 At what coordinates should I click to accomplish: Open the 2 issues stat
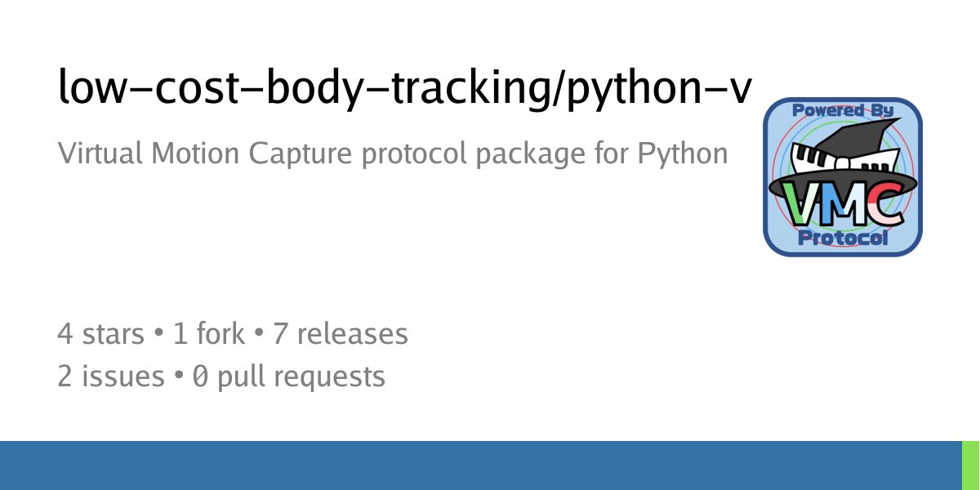point(111,376)
